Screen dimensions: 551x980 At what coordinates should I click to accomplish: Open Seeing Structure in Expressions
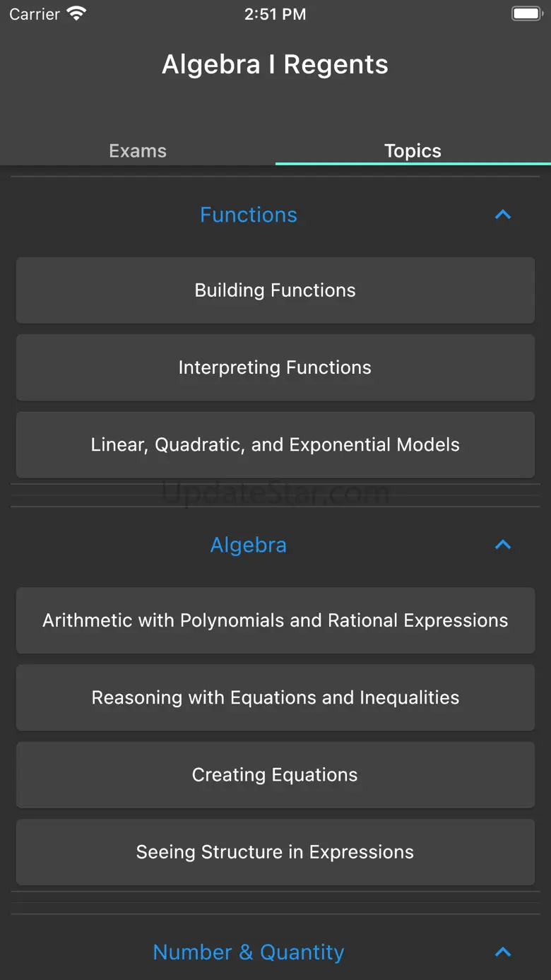(x=275, y=852)
